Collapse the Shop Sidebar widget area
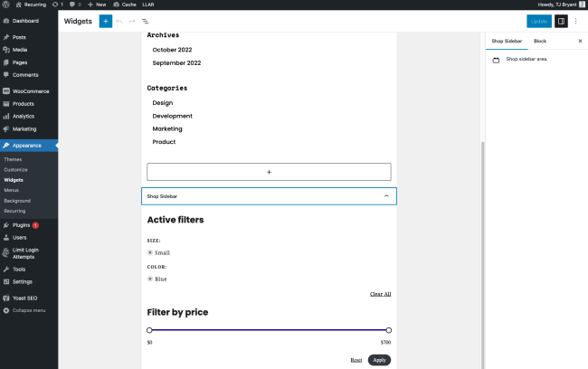Viewport: 588px width, 369px height. pyautogui.click(x=386, y=195)
